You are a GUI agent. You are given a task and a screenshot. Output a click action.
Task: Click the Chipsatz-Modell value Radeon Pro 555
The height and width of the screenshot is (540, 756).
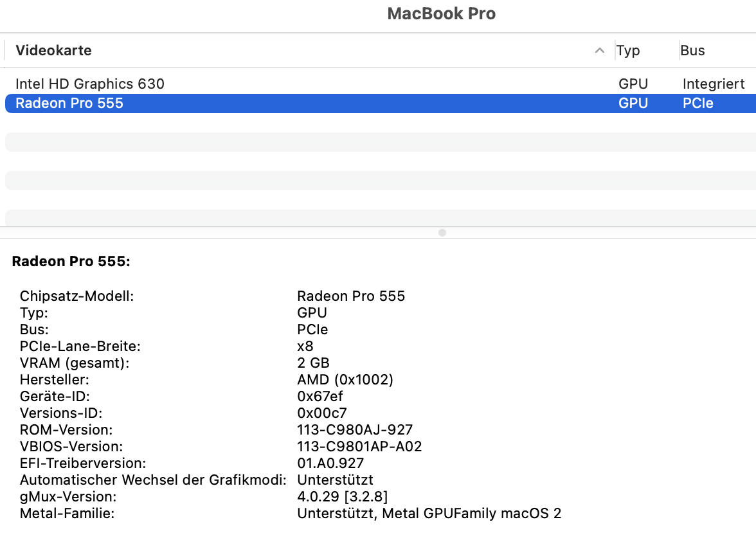click(351, 296)
